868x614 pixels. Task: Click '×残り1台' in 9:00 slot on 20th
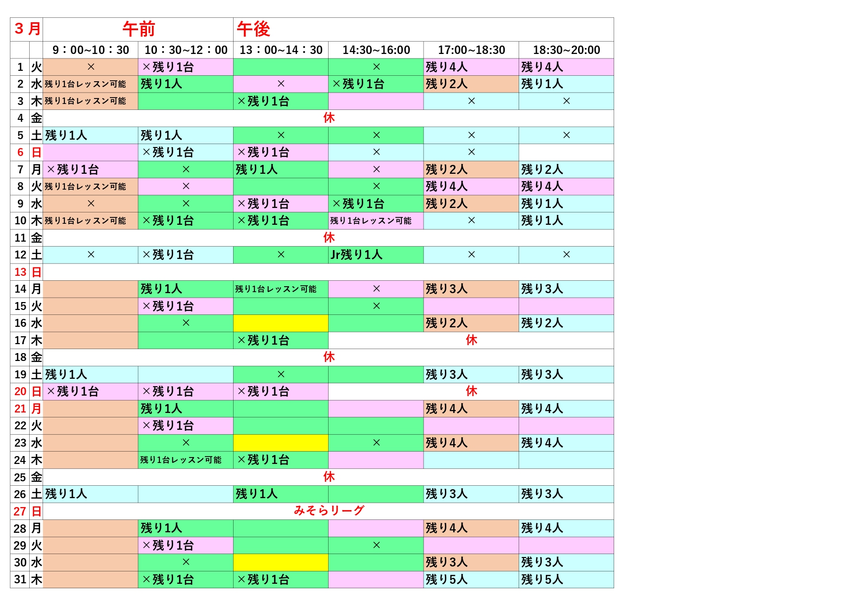coord(73,392)
